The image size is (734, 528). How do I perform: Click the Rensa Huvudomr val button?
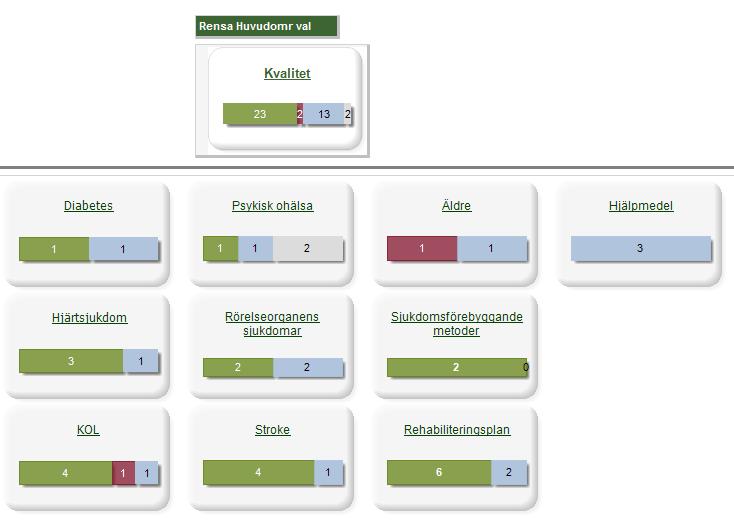click(x=267, y=26)
